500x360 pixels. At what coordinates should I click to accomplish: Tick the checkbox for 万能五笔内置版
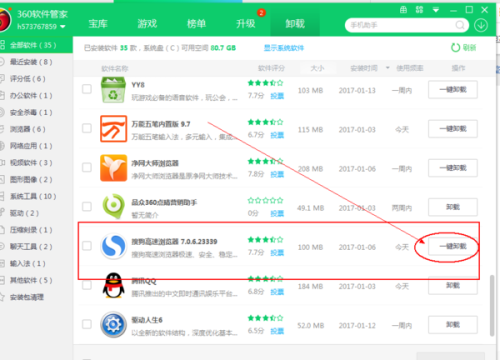pos(87,128)
